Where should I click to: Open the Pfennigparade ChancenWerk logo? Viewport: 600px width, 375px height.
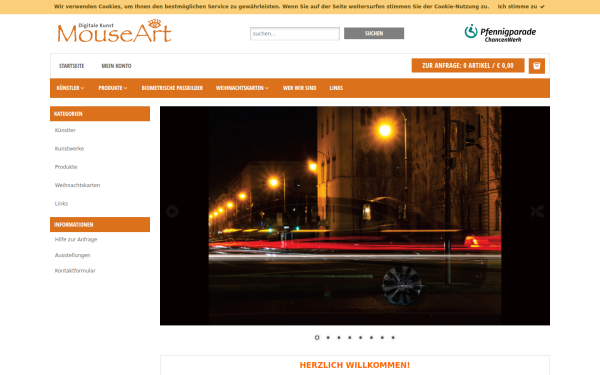click(500, 33)
